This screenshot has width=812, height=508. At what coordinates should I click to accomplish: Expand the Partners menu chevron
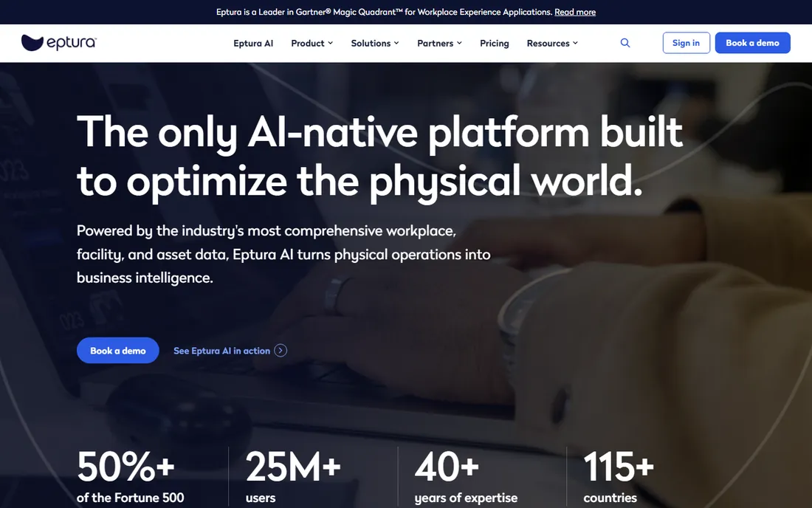(x=459, y=43)
